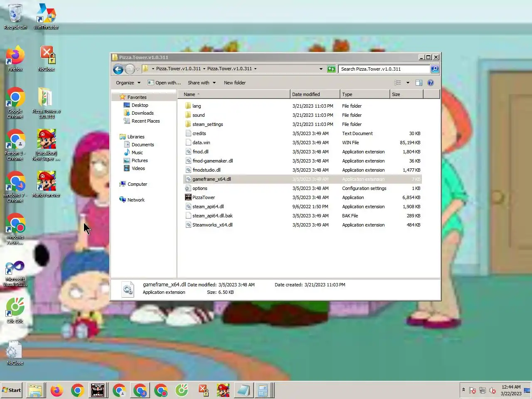Select the windows 7.exe Chrome desktop shortcut
Viewport: 532px width, 399px height.
[15, 229]
